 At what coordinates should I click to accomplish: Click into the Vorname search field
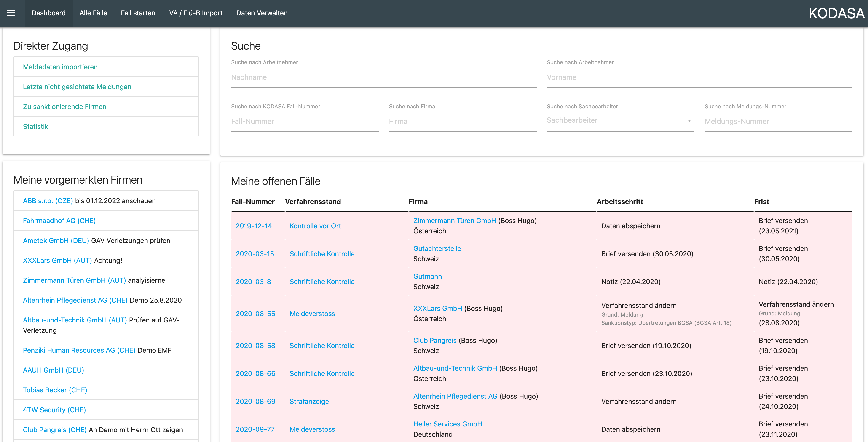[x=699, y=77]
